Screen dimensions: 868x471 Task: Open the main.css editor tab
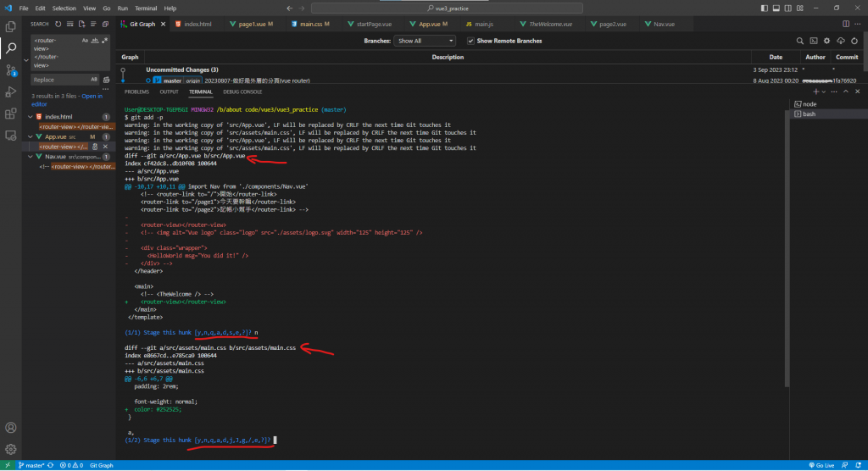[311, 25]
